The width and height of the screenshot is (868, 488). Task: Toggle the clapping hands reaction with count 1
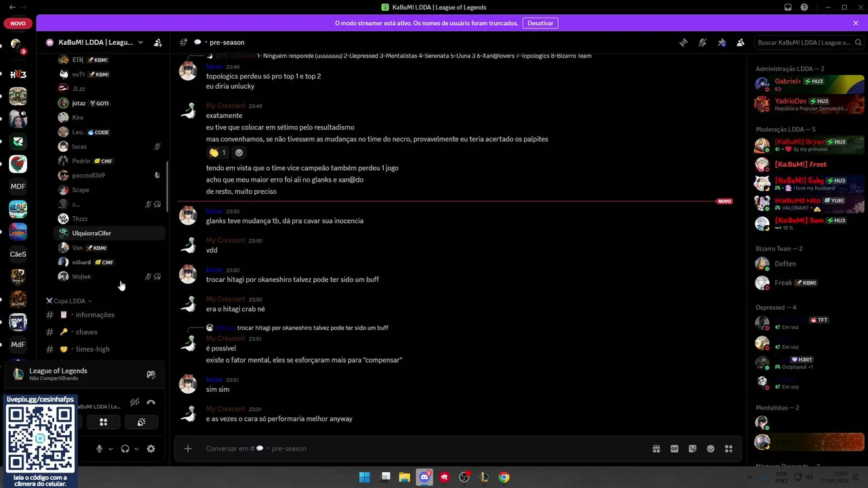tap(218, 152)
